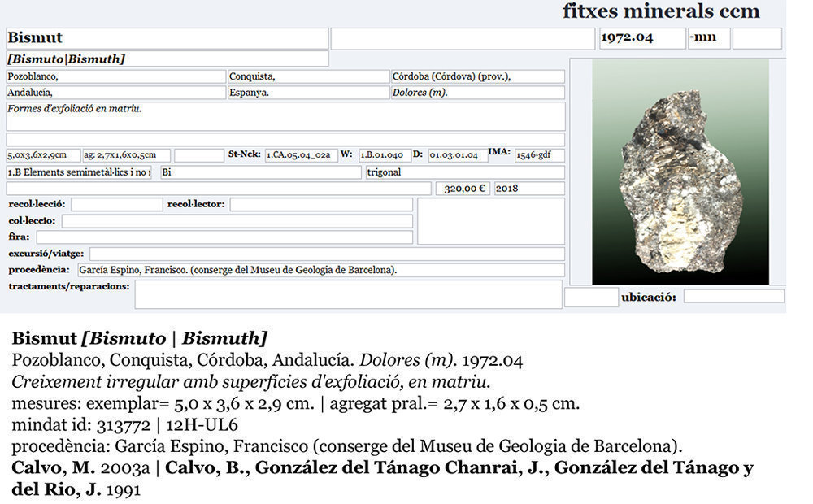Click the tractaments/reparacions text box
The height and width of the screenshot is (504, 813).
coord(349,294)
